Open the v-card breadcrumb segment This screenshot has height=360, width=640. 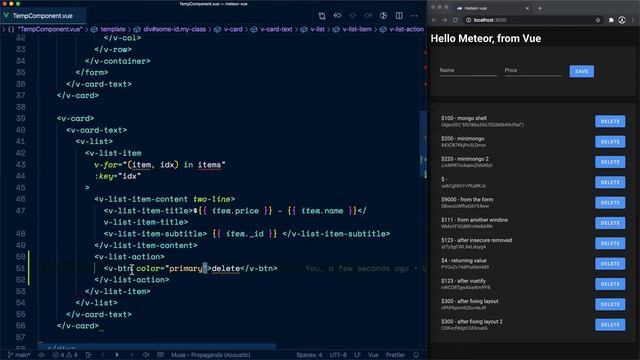click(233, 29)
